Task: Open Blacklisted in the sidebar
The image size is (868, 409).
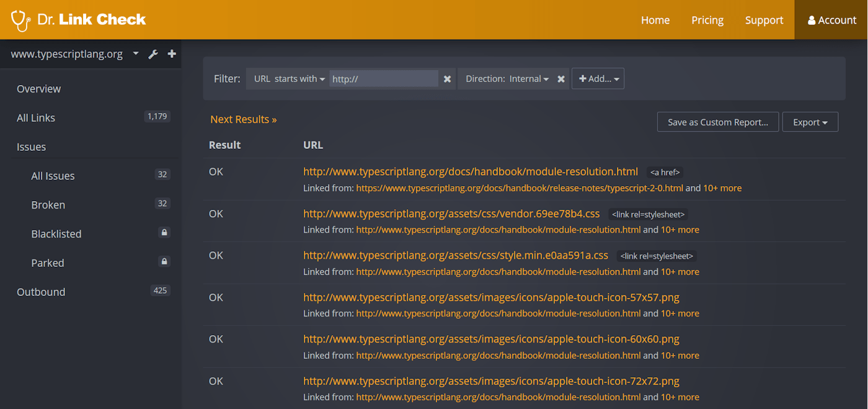Action: click(56, 234)
